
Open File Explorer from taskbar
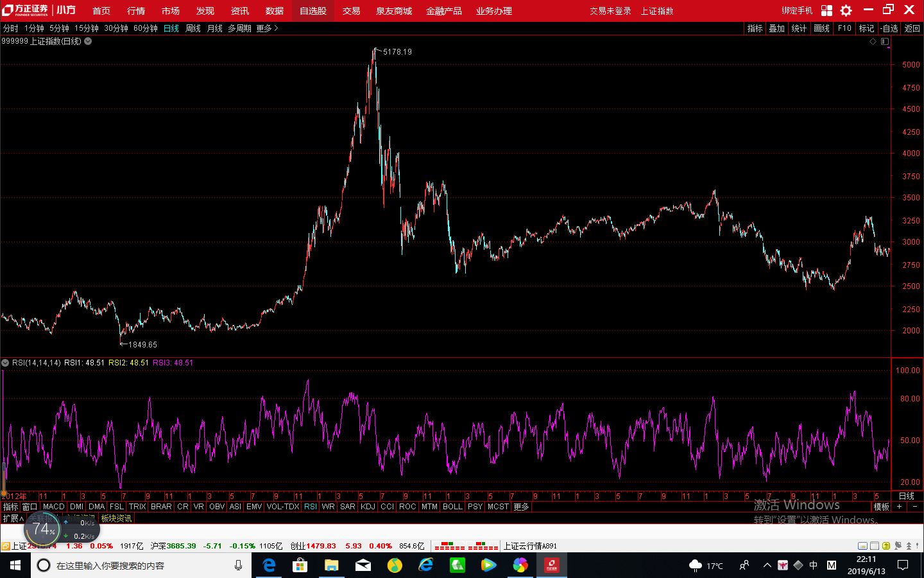click(331, 565)
